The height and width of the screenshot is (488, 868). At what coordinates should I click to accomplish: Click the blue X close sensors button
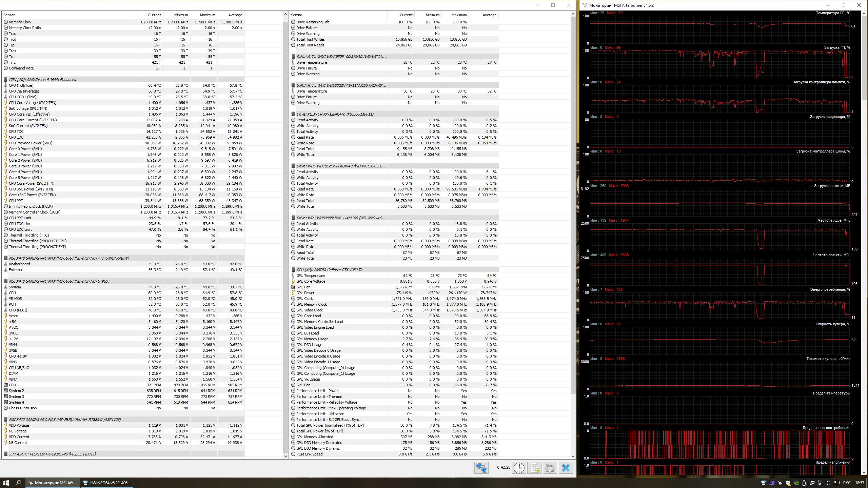(x=566, y=468)
